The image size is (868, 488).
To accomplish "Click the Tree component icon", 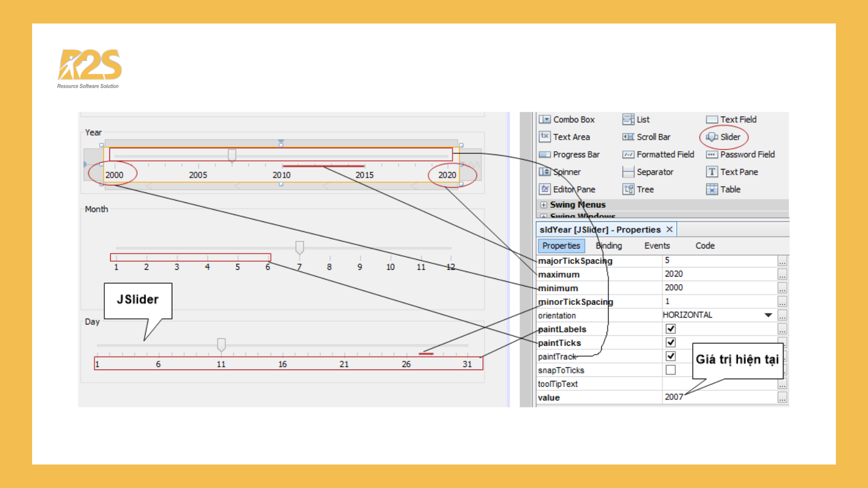I will [x=628, y=189].
